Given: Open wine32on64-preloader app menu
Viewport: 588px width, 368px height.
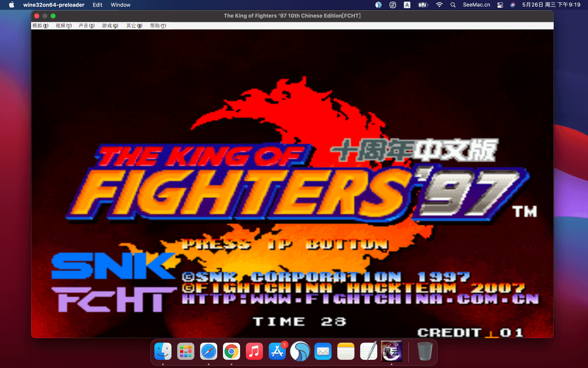Looking at the screenshot, I should 54,5.
